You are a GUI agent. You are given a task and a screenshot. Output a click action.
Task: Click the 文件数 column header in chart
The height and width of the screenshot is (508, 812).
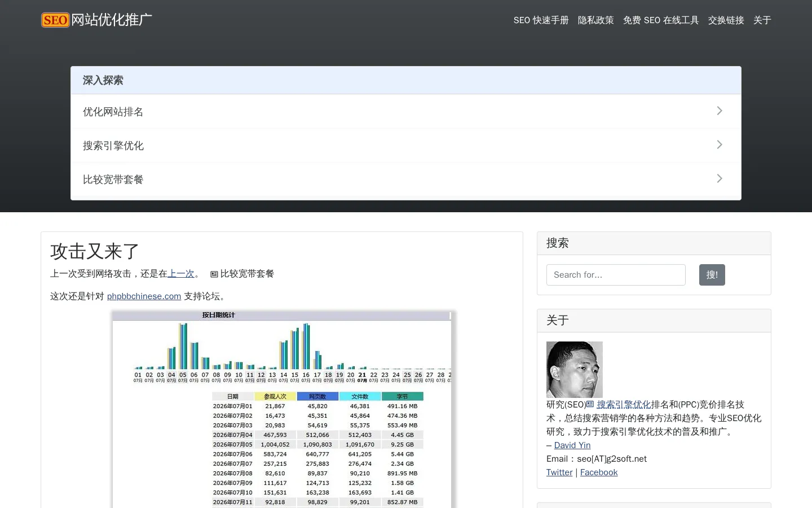tap(360, 396)
